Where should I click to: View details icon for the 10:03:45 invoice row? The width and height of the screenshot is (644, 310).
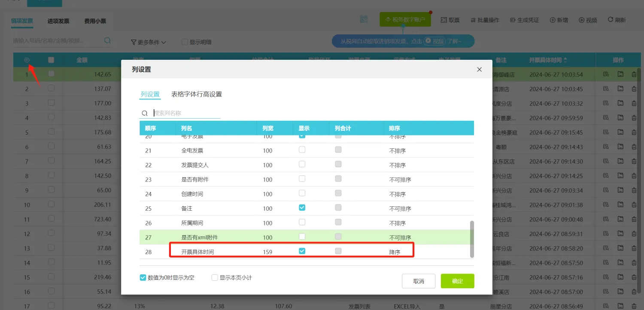click(x=606, y=89)
